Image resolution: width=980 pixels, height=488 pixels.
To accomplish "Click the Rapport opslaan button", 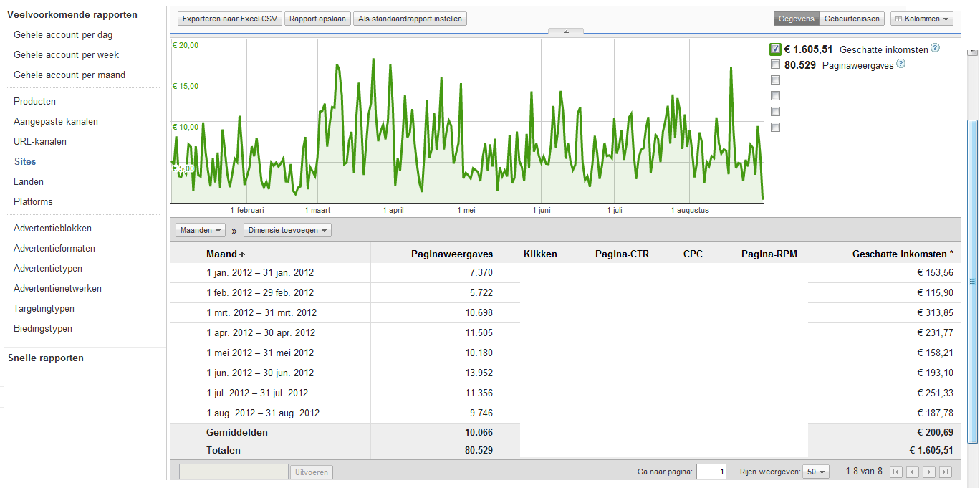I will pos(318,19).
